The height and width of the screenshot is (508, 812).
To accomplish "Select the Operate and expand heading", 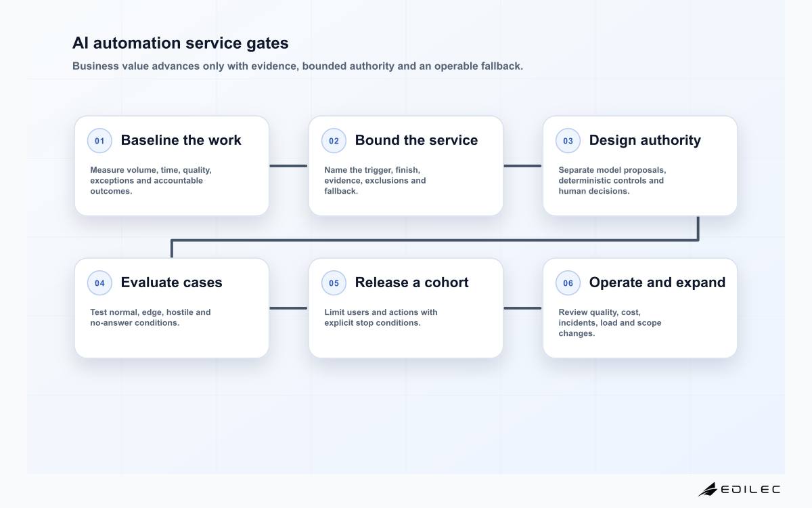I will click(x=657, y=282).
